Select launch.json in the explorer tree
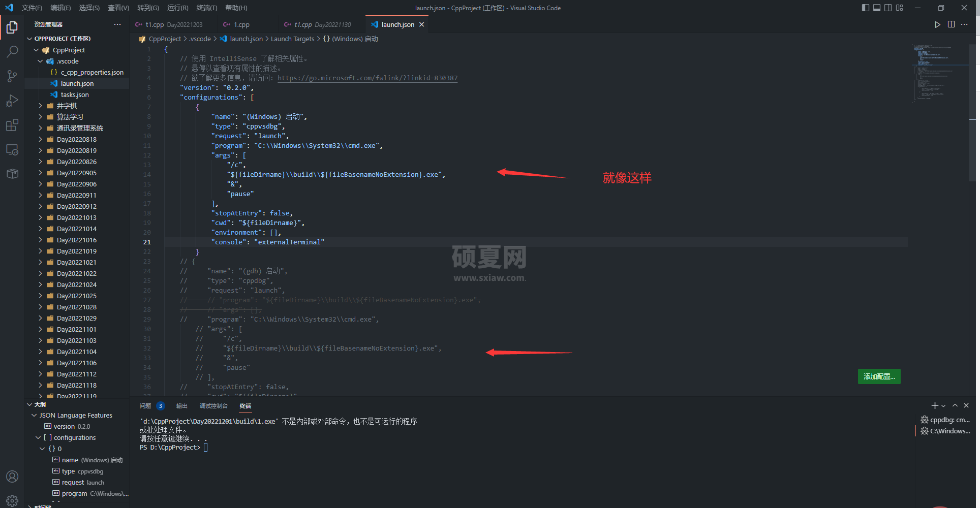Viewport: 980px width, 508px height. (x=77, y=83)
